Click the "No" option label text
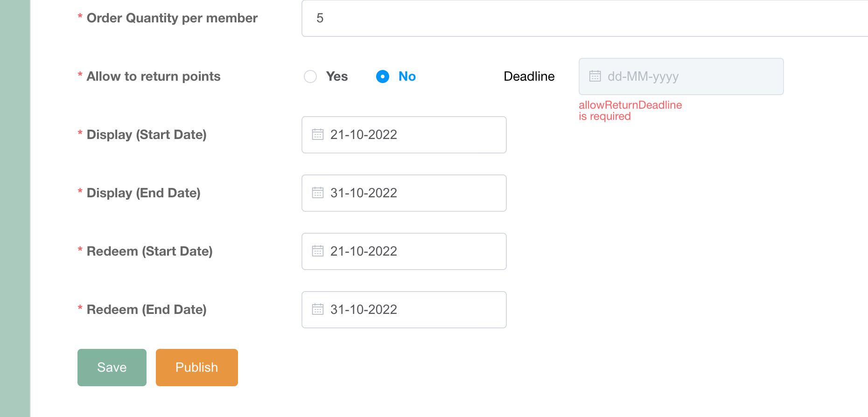 pyautogui.click(x=407, y=76)
